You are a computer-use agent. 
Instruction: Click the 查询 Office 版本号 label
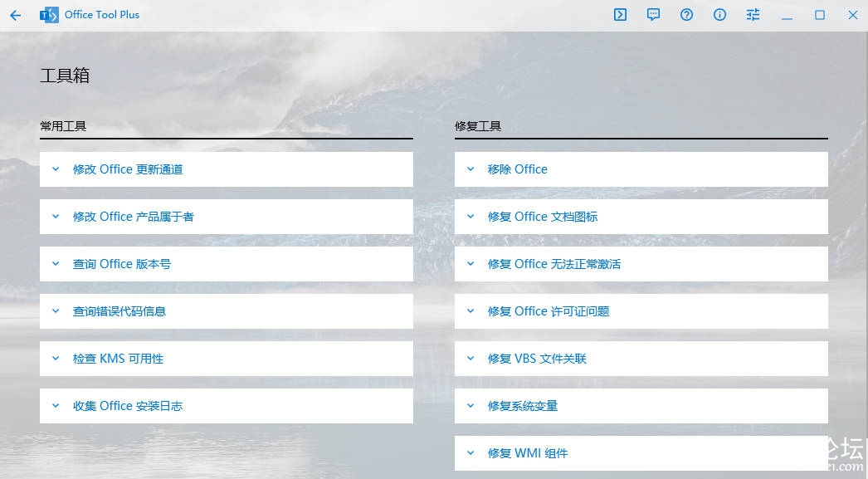[122, 264]
